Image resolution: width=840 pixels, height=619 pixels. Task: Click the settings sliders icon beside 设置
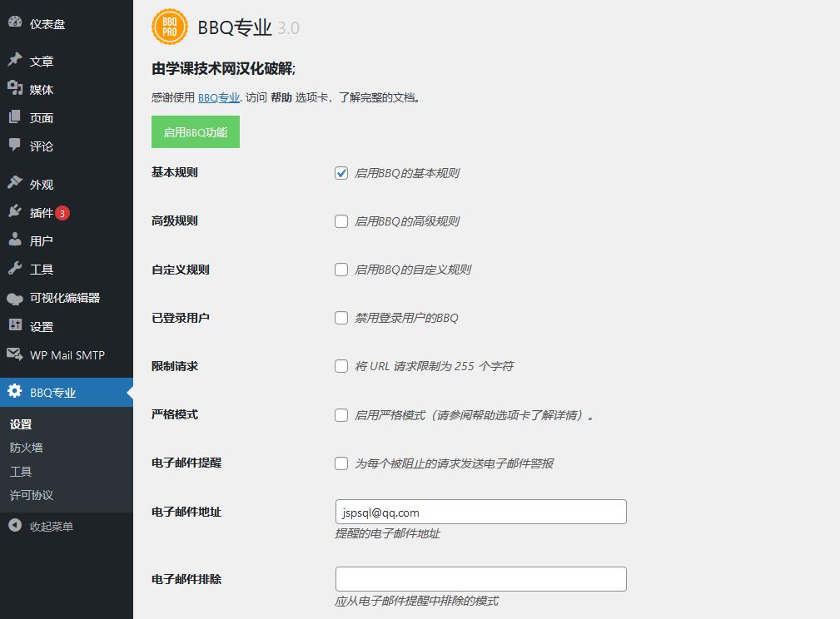pyautogui.click(x=15, y=324)
